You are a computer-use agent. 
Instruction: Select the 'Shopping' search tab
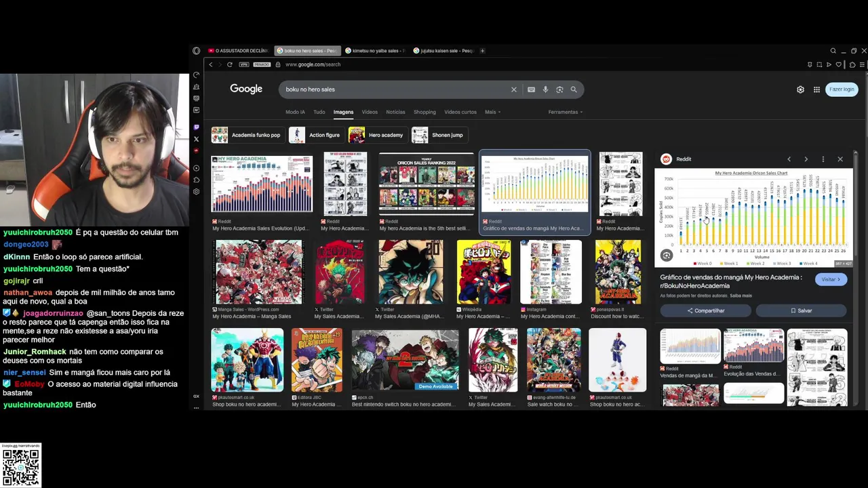[425, 112]
